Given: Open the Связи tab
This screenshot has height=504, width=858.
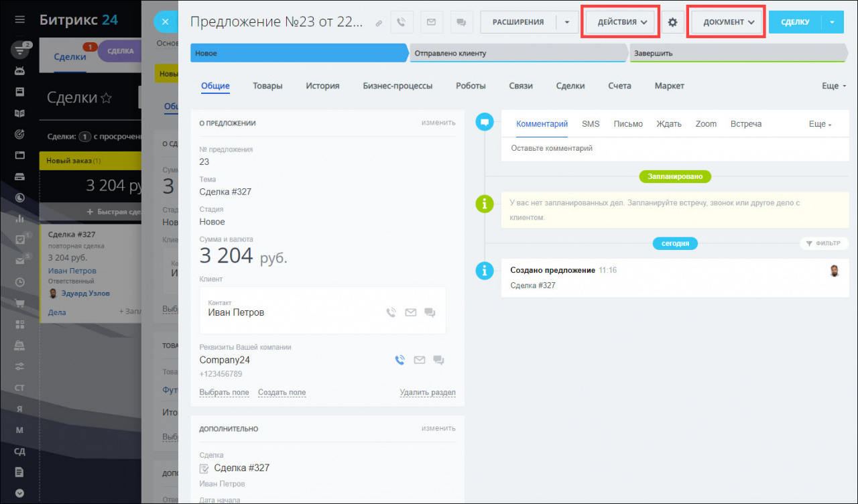Looking at the screenshot, I should click(x=521, y=86).
